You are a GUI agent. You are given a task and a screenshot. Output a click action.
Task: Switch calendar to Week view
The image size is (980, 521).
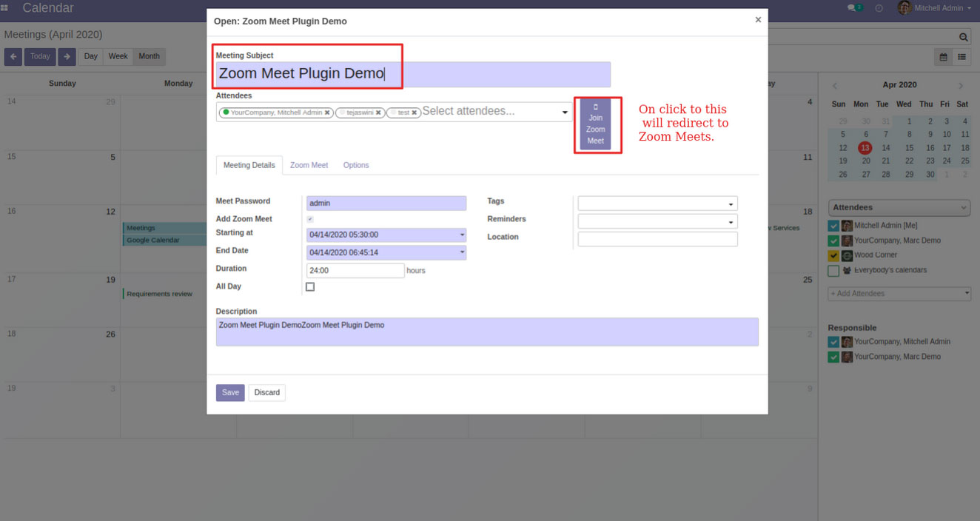point(118,56)
